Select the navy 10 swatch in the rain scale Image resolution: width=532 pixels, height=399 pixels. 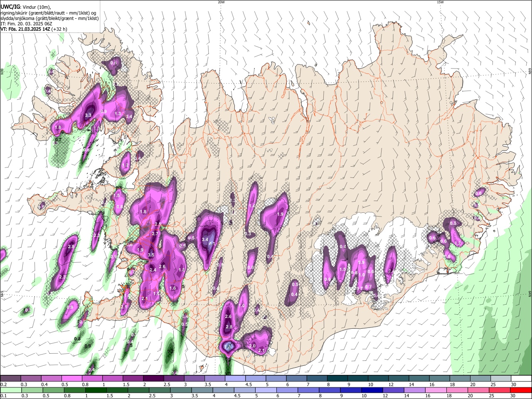coord(372,390)
